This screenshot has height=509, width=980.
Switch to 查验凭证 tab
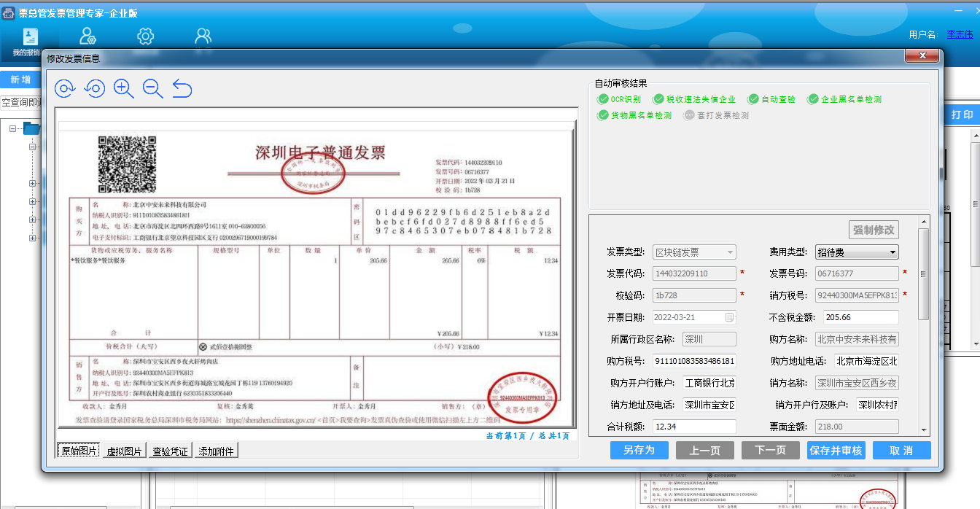pos(170,451)
